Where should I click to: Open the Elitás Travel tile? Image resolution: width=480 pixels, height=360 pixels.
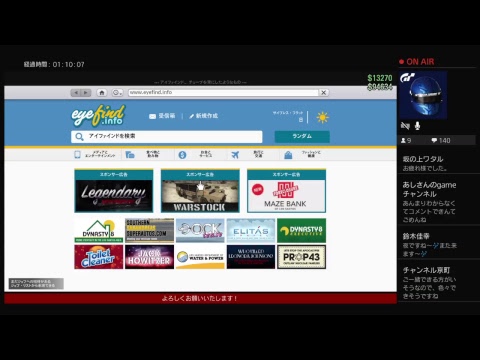[251, 231]
